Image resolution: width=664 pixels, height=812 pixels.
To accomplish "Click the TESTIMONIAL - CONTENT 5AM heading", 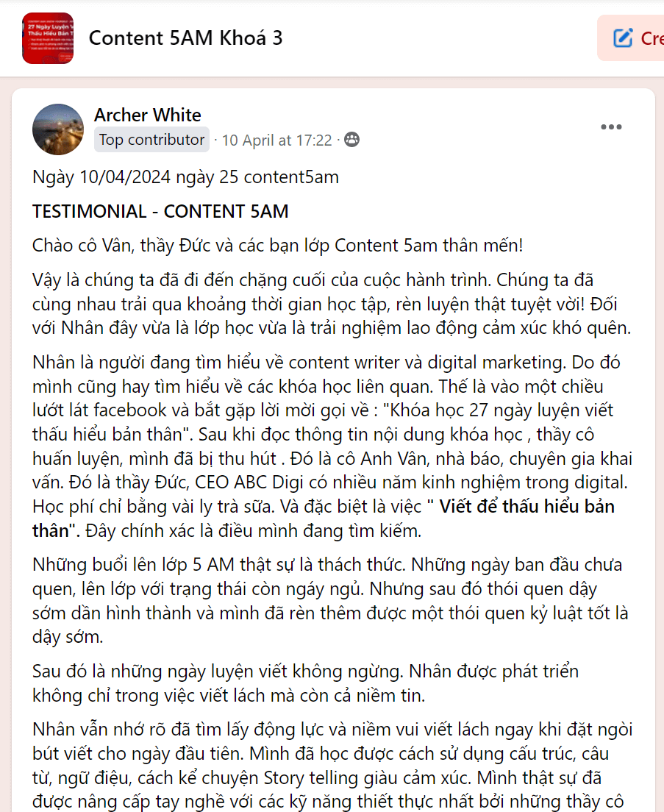I will pos(160,212).
